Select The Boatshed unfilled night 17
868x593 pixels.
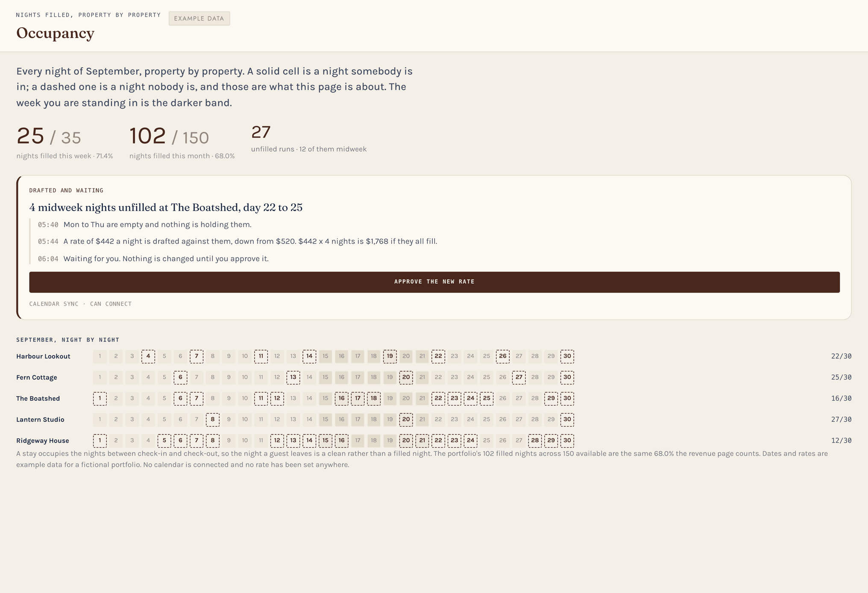click(x=358, y=398)
